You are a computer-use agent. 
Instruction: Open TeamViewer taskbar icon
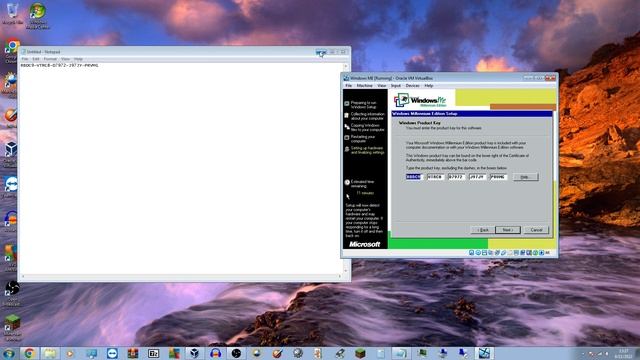click(x=112, y=353)
